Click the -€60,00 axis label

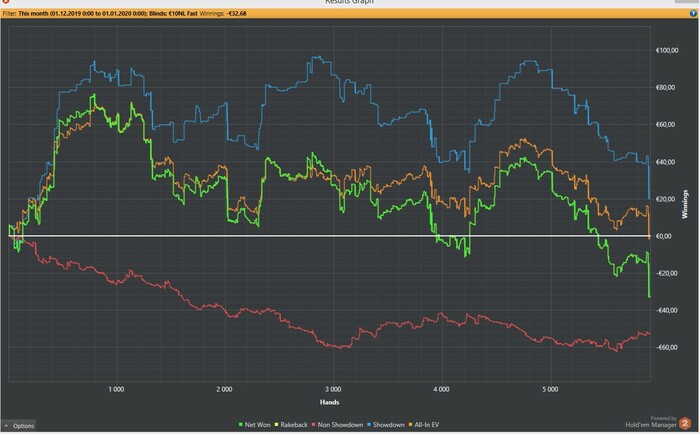667,347
